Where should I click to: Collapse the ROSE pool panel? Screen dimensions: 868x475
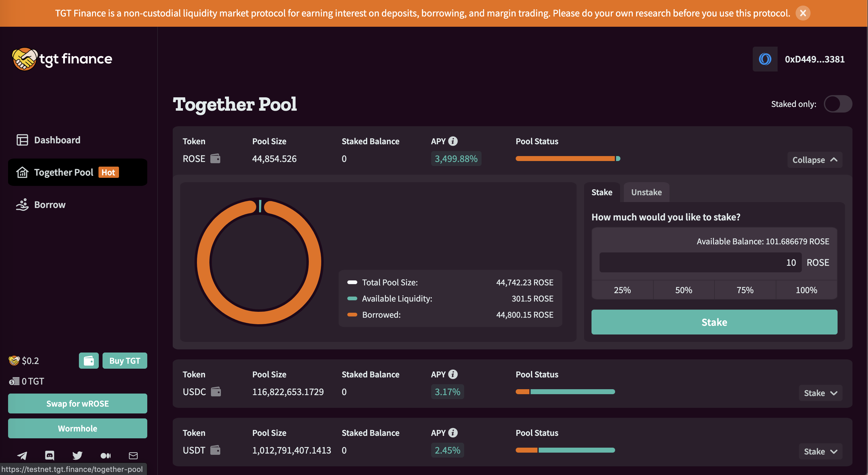point(815,160)
